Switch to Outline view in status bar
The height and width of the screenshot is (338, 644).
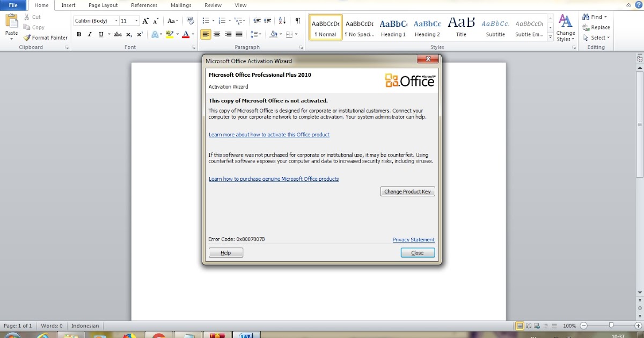click(546, 326)
